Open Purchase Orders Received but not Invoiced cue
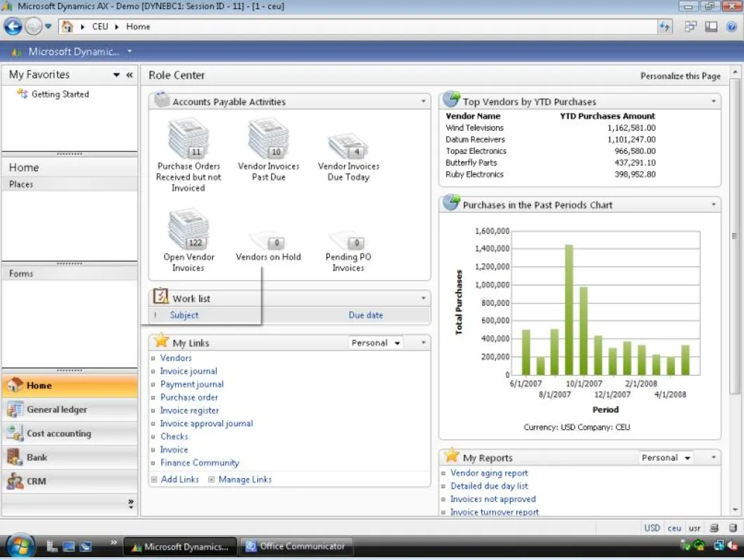The image size is (744, 560). click(x=188, y=155)
